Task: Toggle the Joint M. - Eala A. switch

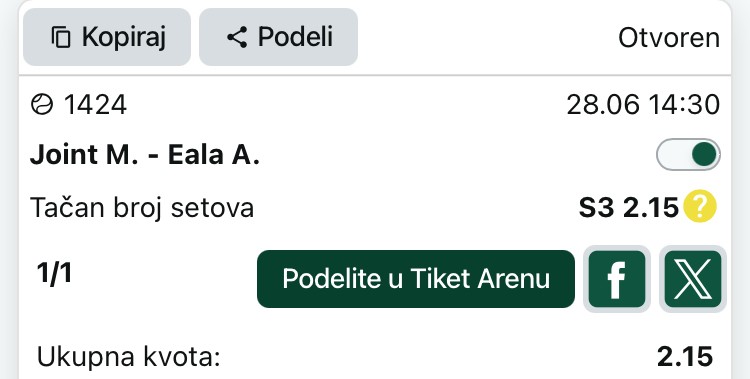Action: click(688, 155)
